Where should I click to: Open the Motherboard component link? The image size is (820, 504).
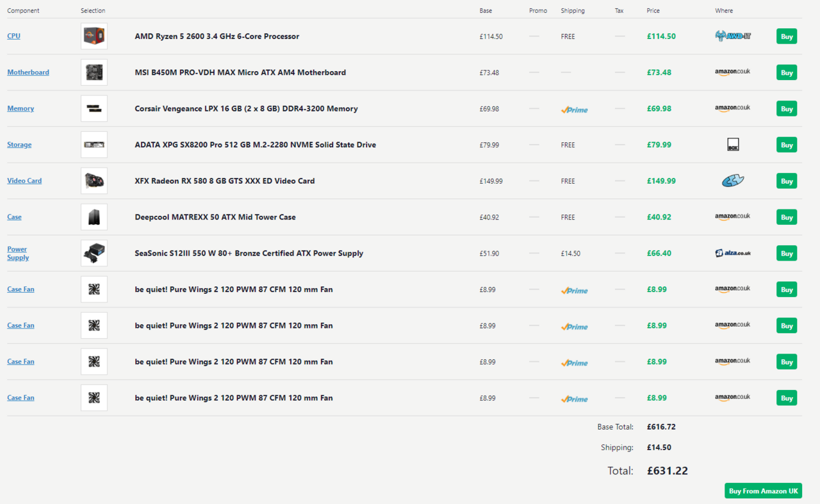pos(28,72)
